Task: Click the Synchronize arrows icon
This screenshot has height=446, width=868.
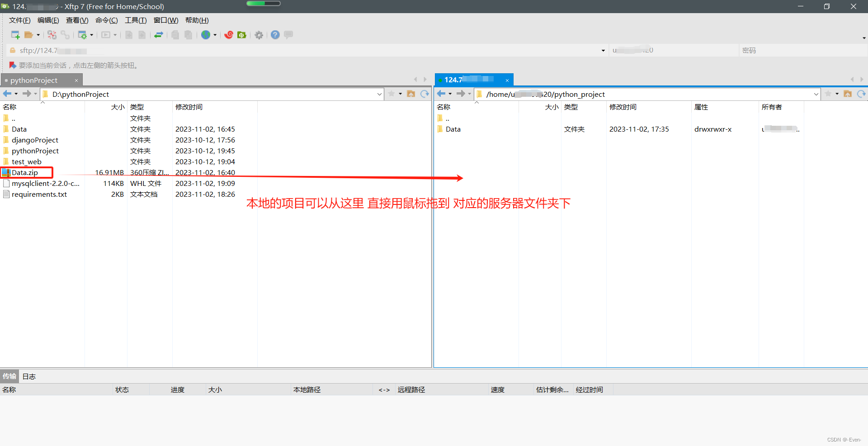Action: coord(159,35)
